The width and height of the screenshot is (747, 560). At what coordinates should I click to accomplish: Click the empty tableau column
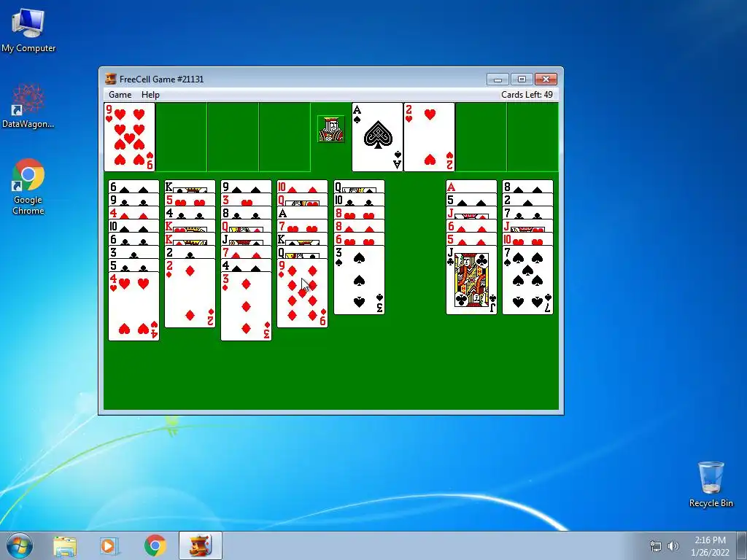click(415, 248)
